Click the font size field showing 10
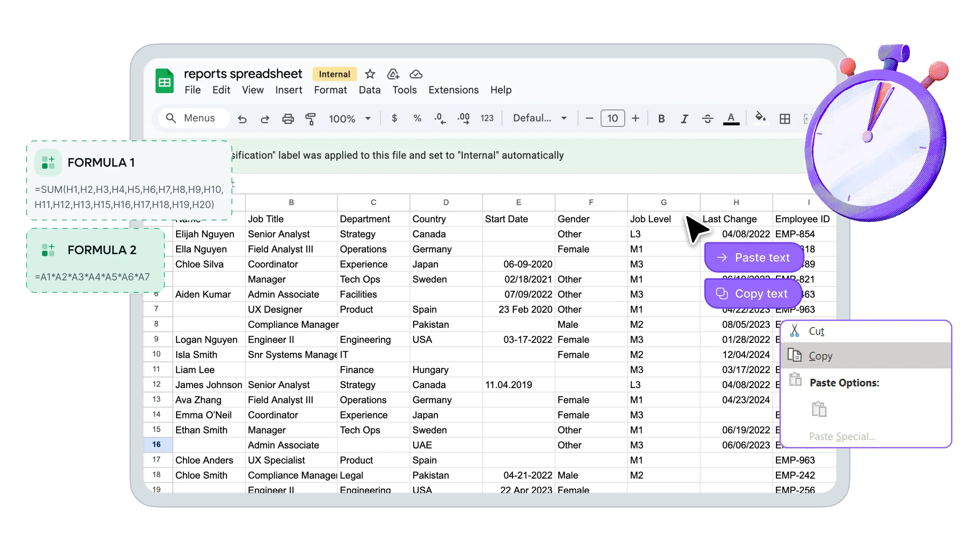This screenshot has height=551, width=980. [612, 118]
